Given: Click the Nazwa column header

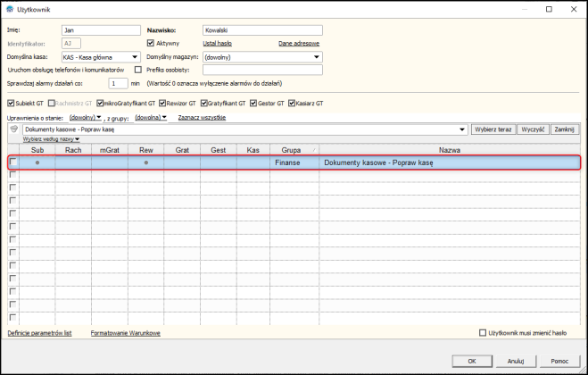Looking at the screenshot, I should (450, 150).
